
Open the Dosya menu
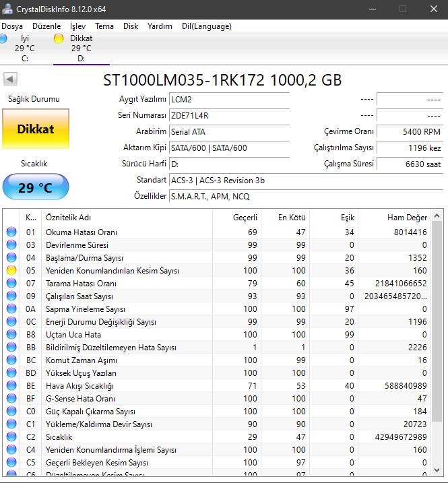[12, 26]
